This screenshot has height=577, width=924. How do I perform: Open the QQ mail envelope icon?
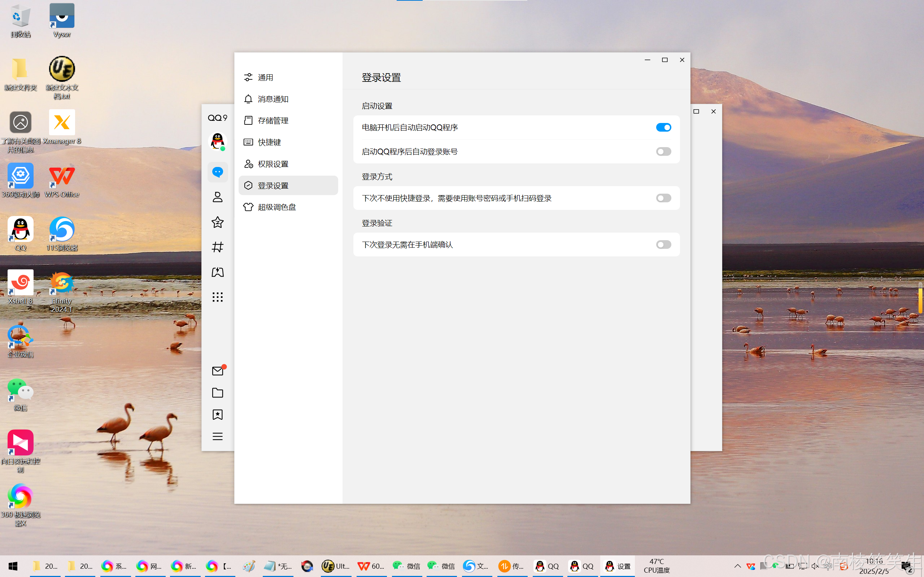tap(218, 371)
